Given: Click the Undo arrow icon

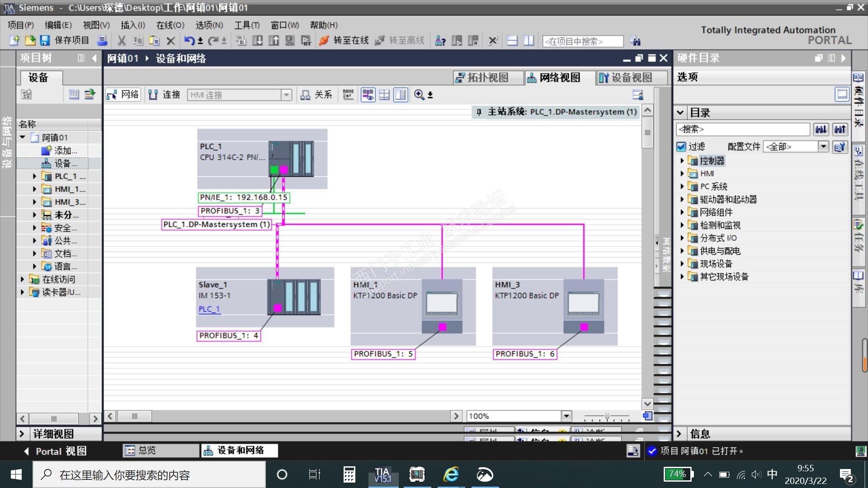Looking at the screenshot, I should click(x=189, y=41).
